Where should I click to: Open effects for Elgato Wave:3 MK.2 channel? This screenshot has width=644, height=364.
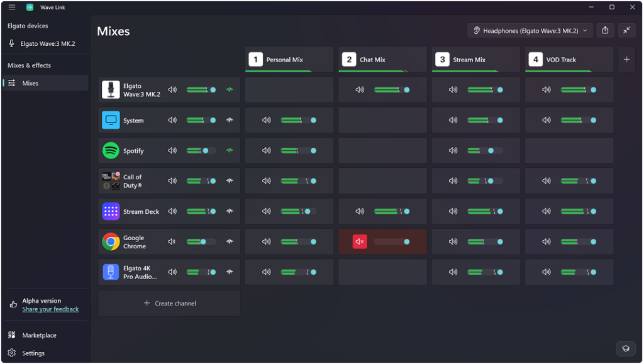point(230,90)
